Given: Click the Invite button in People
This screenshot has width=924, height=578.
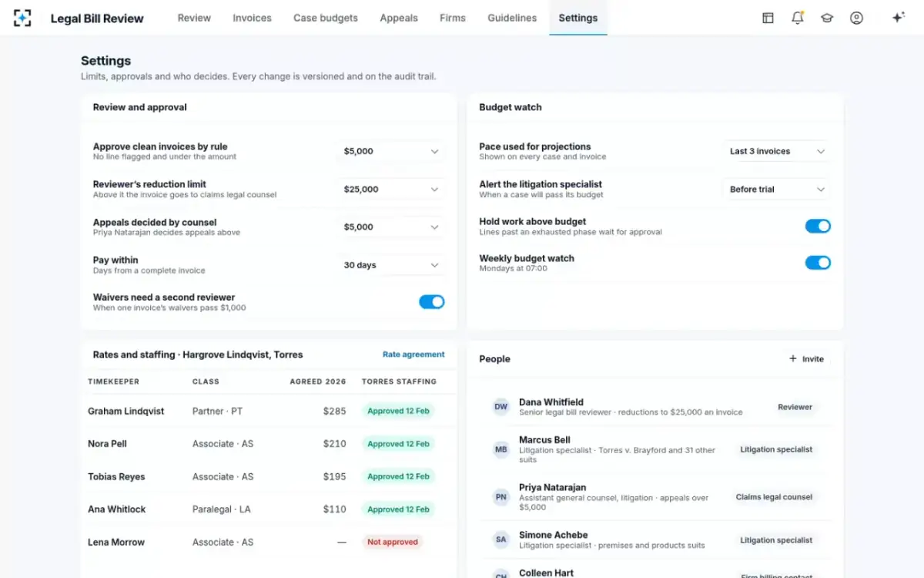Looking at the screenshot, I should [806, 359].
